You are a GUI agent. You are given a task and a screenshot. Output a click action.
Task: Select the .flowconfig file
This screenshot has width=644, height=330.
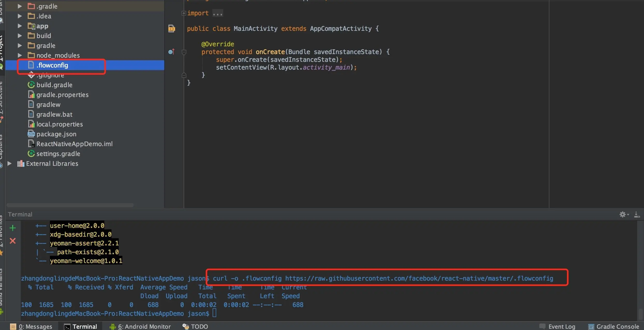point(85,65)
